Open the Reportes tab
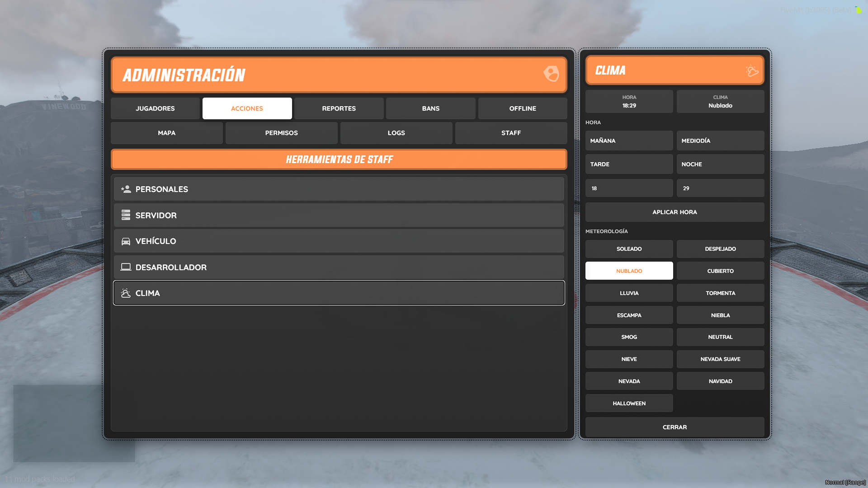Image resolution: width=868 pixels, height=488 pixels. (339, 108)
